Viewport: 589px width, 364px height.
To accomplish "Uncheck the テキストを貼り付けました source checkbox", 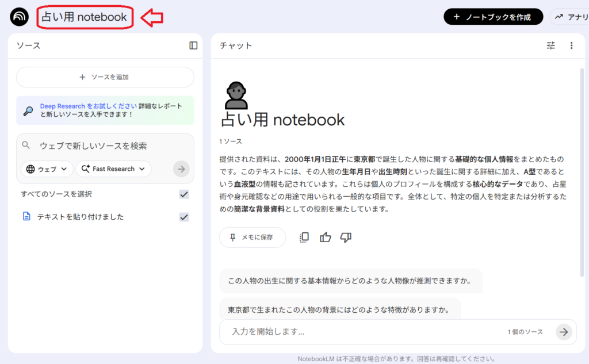I will tap(184, 217).
